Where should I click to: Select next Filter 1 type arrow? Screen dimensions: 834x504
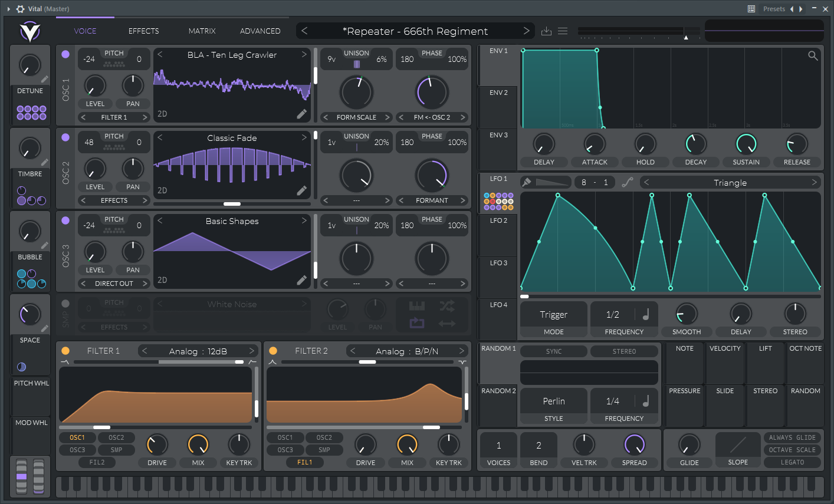[252, 351]
